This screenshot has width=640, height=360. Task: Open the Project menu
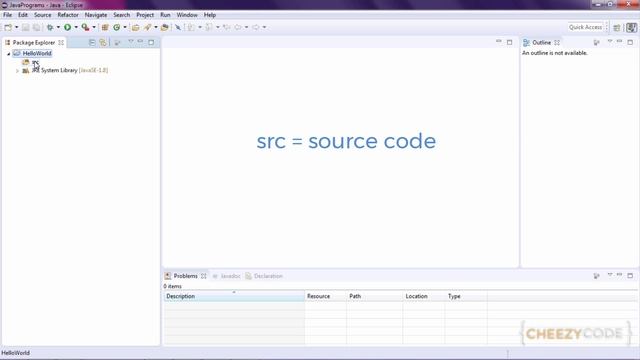click(x=145, y=15)
